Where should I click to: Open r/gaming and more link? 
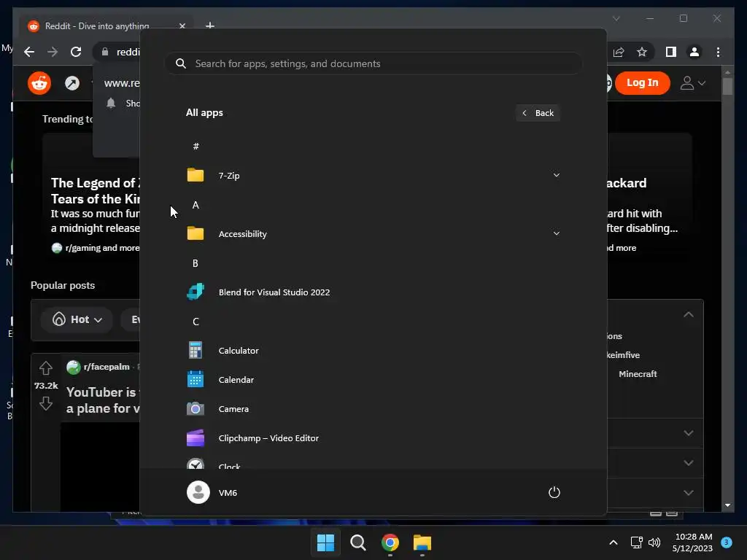102,248
